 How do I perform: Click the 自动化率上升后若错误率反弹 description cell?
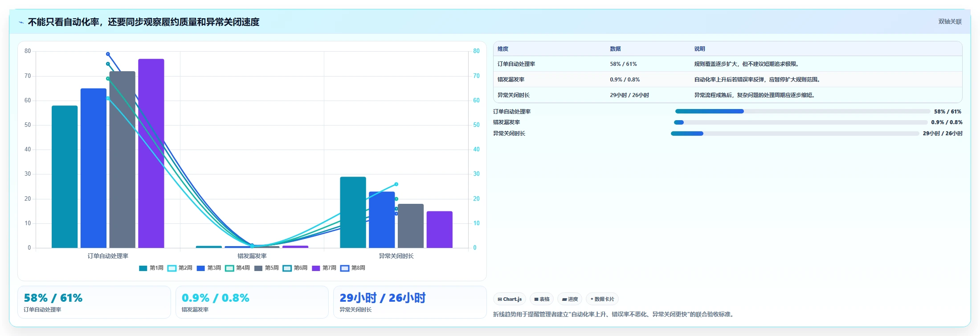click(x=758, y=80)
